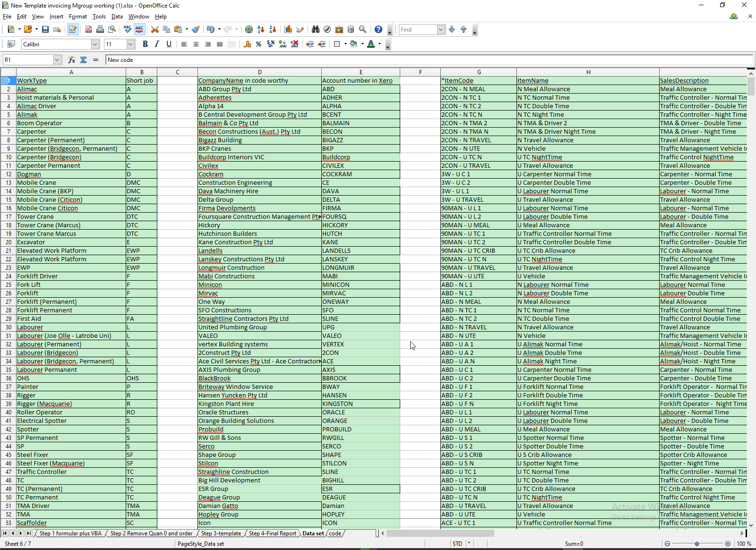Open the Font Name dropdown

[x=95, y=44]
